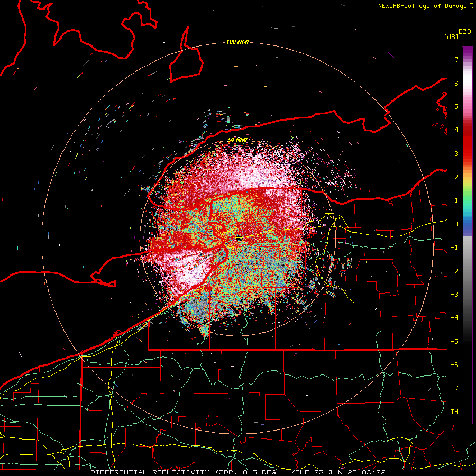
Task: Click the "(ZDR)" abbreviation in the caption
Action: pos(226,472)
